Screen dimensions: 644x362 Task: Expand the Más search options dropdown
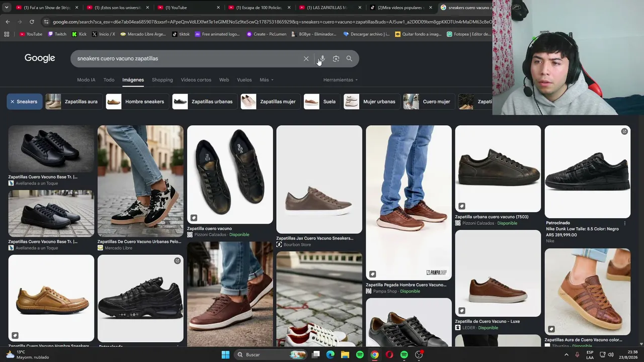(267, 80)
